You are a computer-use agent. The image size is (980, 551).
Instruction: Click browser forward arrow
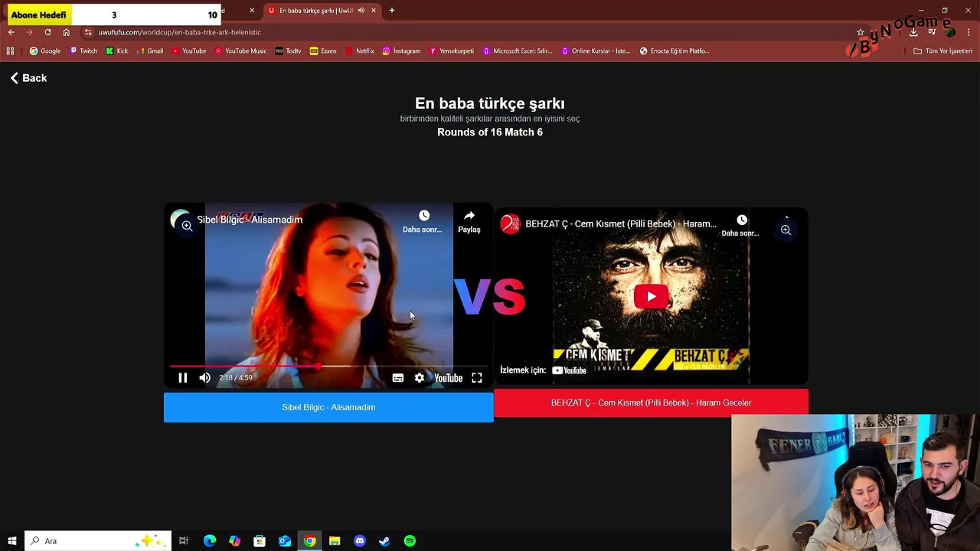pyautogui.click(x=29, y=32)
